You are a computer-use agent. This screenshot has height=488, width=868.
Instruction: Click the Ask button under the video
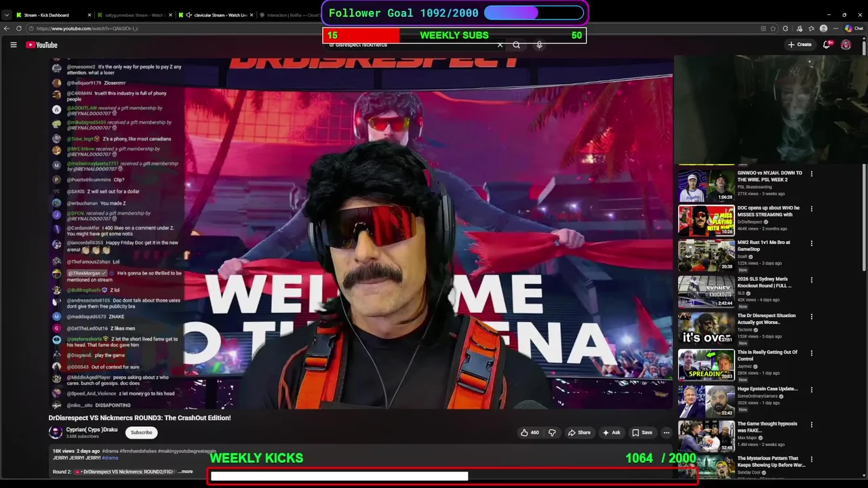click(612, 432)
